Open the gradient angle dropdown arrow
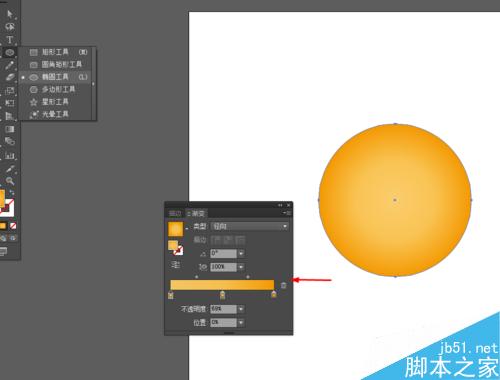The width and height of the screenshot is (500, 380). point(241,253)
